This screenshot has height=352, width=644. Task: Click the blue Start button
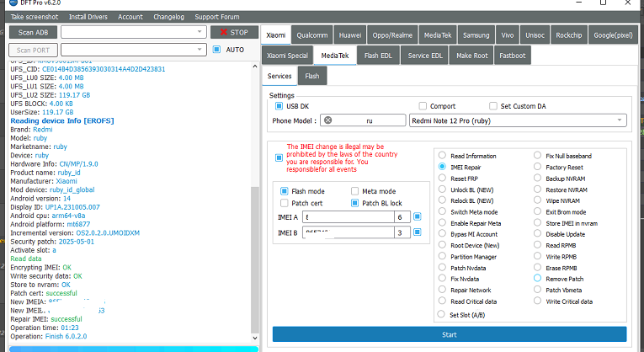pyautogui.click(x=450, y=334)
